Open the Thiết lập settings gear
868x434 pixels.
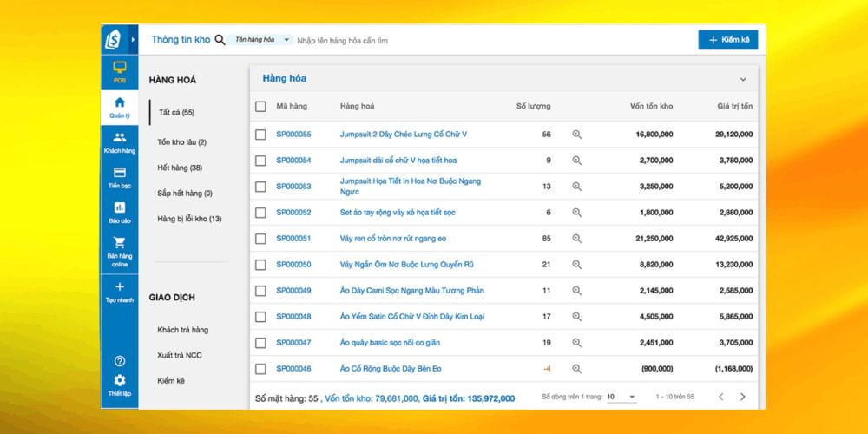coord(119,380)
